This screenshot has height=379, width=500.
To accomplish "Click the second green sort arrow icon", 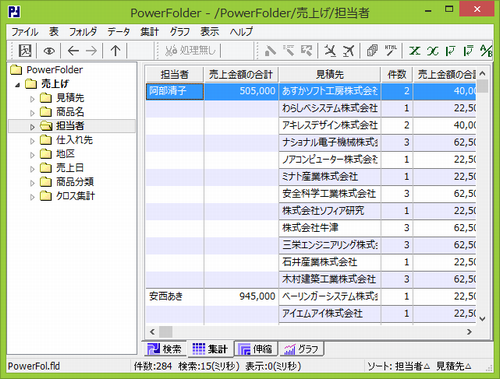I will point(469,51).
